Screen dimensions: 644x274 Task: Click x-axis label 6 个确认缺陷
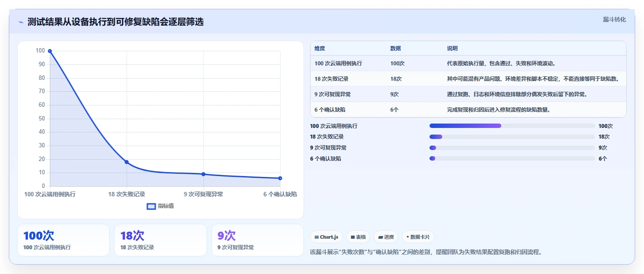(x=280, y=194)
